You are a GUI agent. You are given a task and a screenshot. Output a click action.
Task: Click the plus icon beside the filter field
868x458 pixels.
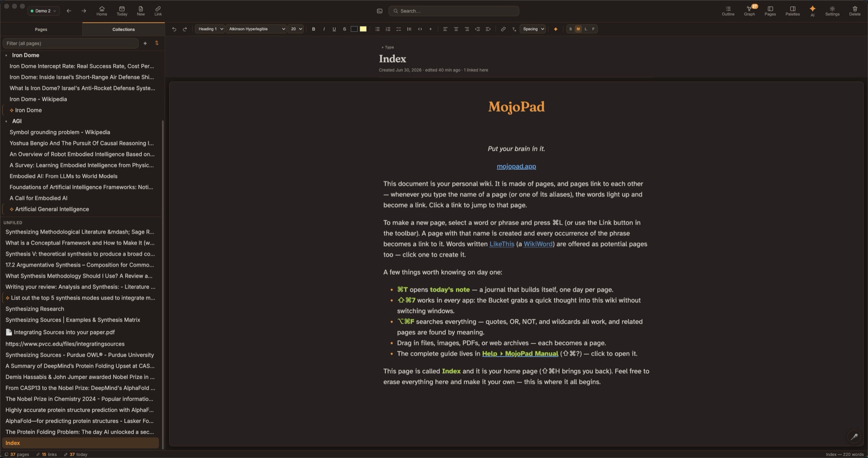145,43
